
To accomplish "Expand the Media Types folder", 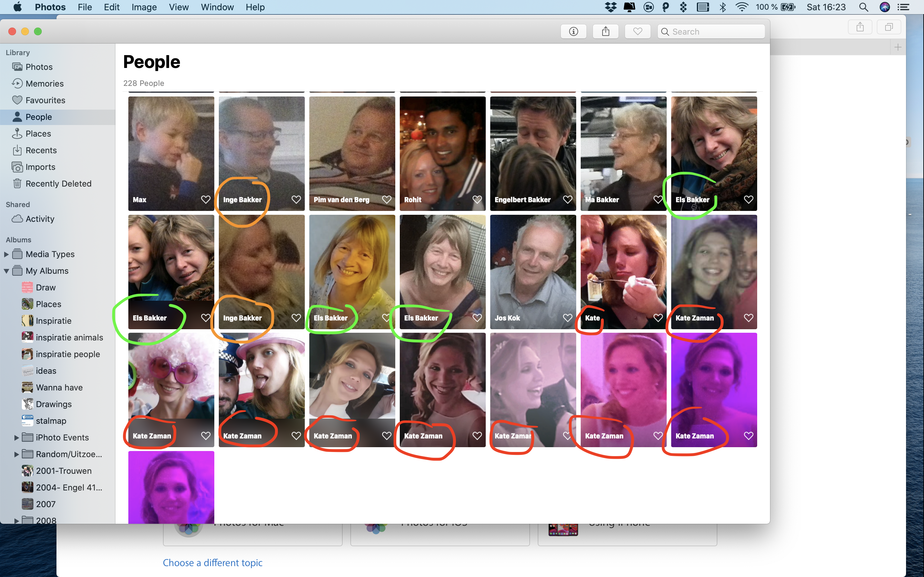I will coord(6,254).
